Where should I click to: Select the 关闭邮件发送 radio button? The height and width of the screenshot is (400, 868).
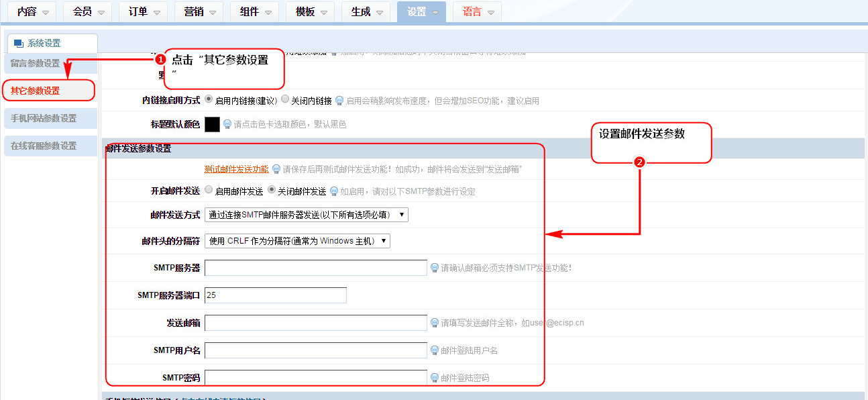272,190
